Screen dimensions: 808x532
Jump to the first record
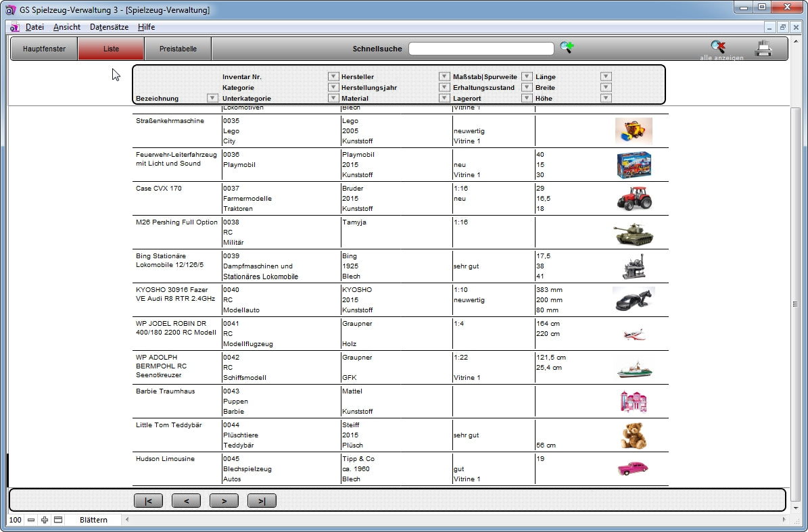pyautogui.click(x=148, y=501)
